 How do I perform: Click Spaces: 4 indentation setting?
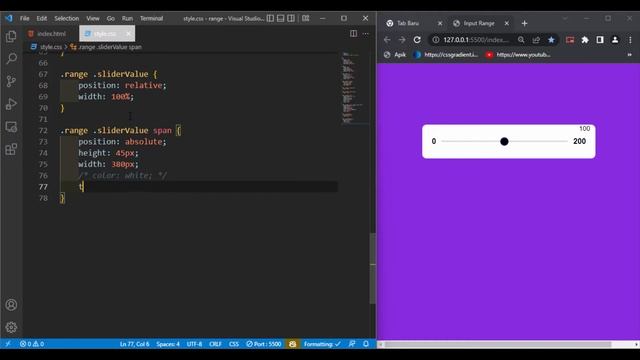168,344
